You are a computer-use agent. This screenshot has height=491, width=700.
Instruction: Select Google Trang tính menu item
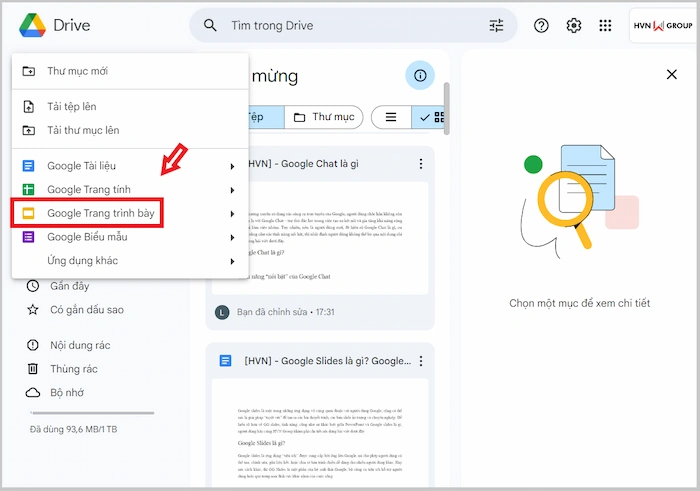tap(130, 190)
